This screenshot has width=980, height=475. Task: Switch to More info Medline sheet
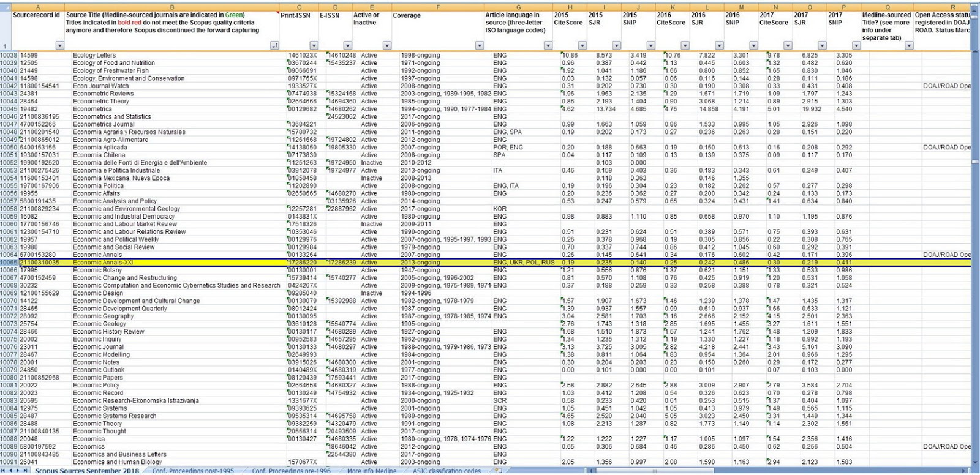click(371, 471)
